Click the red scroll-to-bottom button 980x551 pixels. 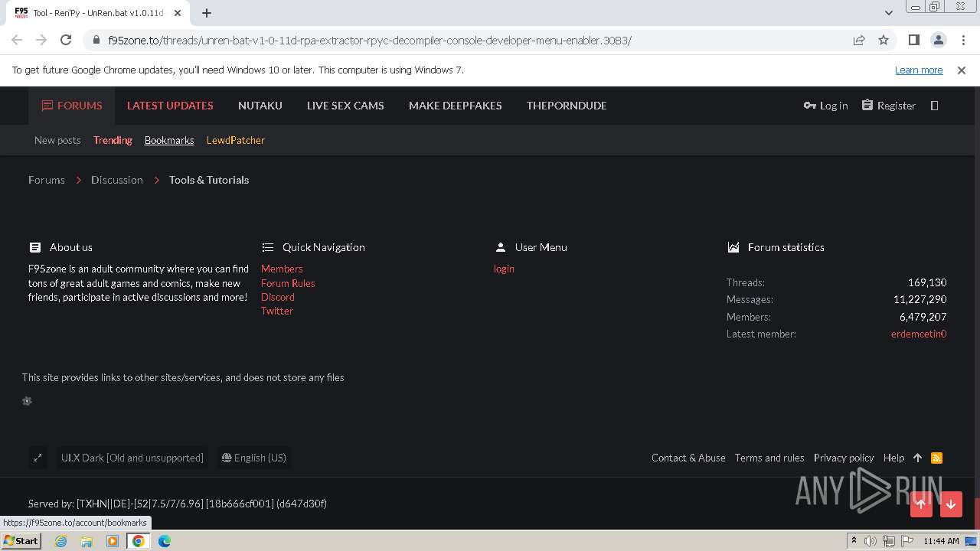[x=951, y=504]
